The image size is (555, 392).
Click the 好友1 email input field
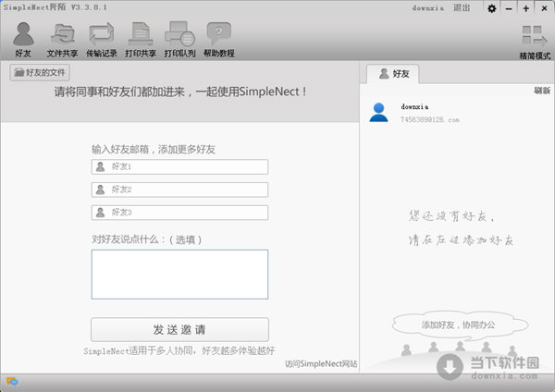pyautogui.click(x=179, y=167)
